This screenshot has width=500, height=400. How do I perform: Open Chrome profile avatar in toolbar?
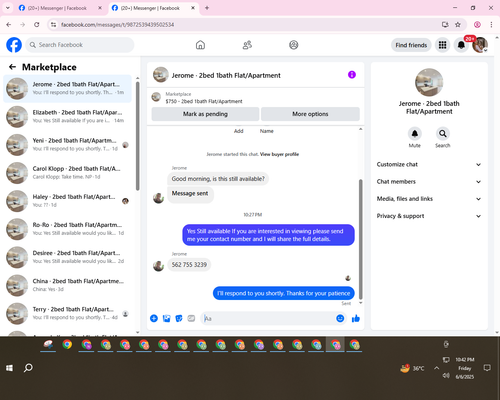pos(477,24)
